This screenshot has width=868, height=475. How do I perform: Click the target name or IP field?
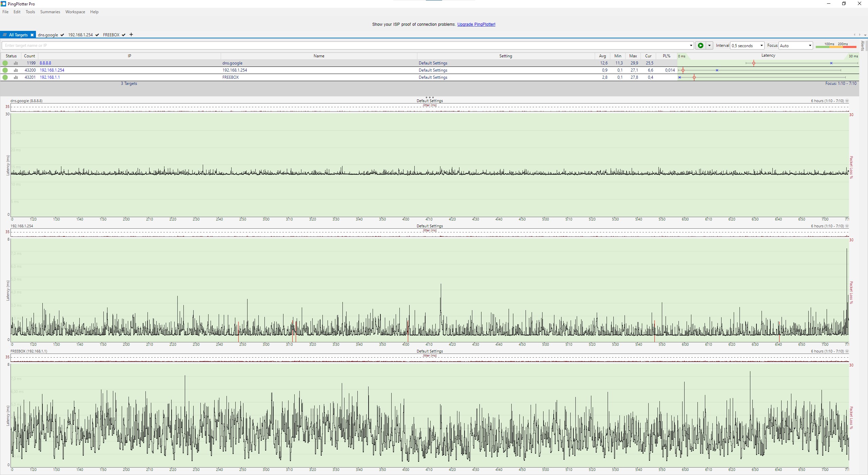346,45
